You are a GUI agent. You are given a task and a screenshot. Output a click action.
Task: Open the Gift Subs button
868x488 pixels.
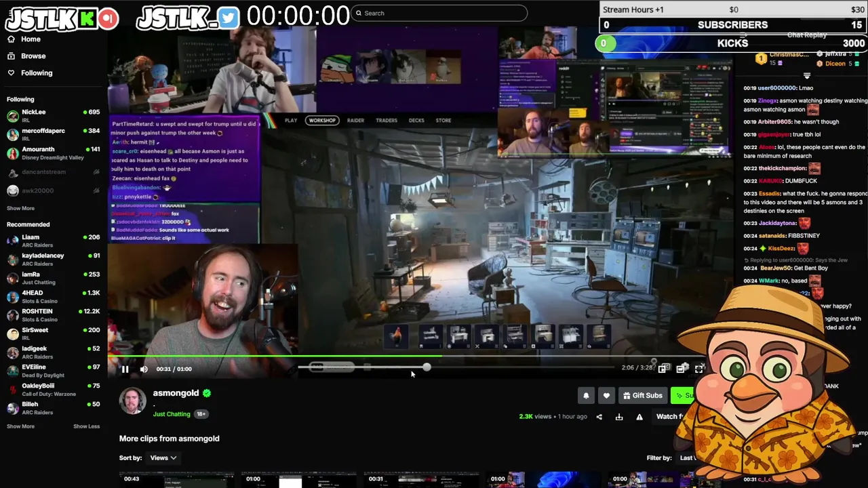[642, 396]
